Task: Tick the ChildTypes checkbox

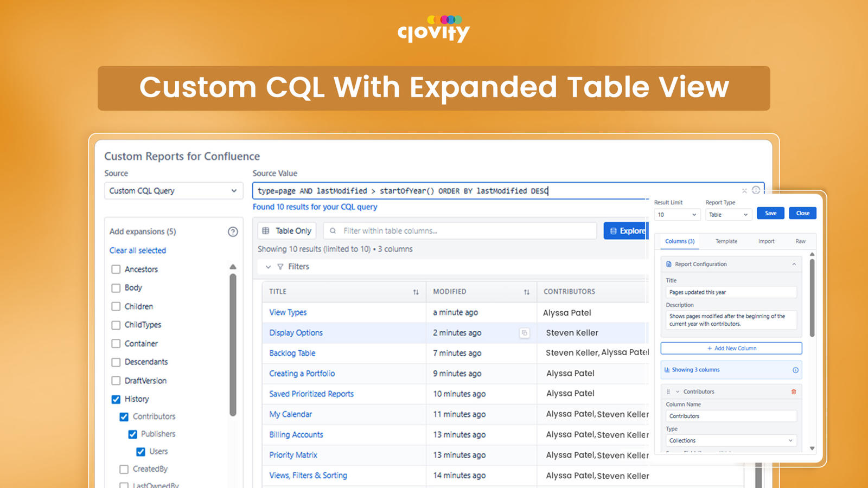Action: click(116, 325)
